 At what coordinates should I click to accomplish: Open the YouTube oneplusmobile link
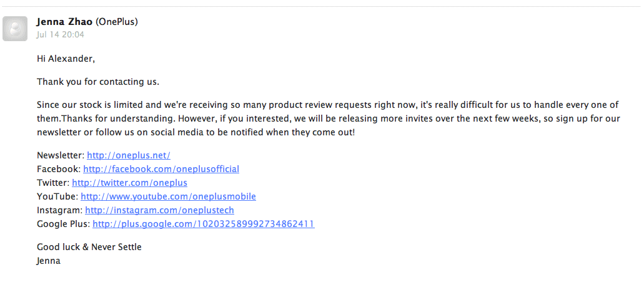click(x=169, y=196)
